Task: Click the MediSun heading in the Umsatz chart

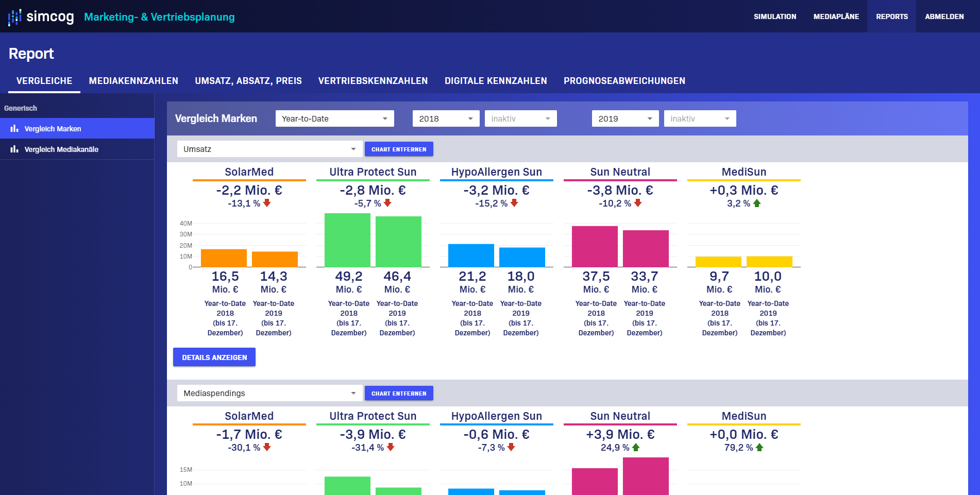Action: pos(744,172)
